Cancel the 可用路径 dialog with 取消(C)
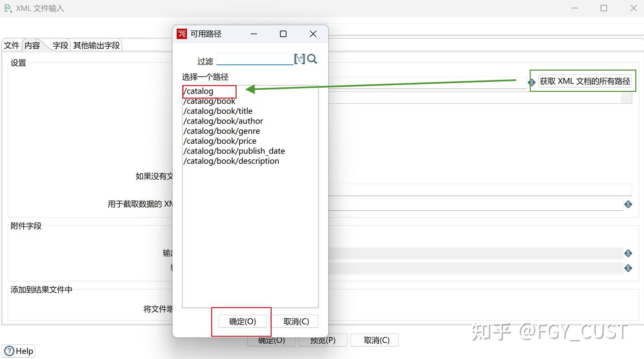Image resolution: width=644 pixels, height=359 pixels. pos(296,321)
